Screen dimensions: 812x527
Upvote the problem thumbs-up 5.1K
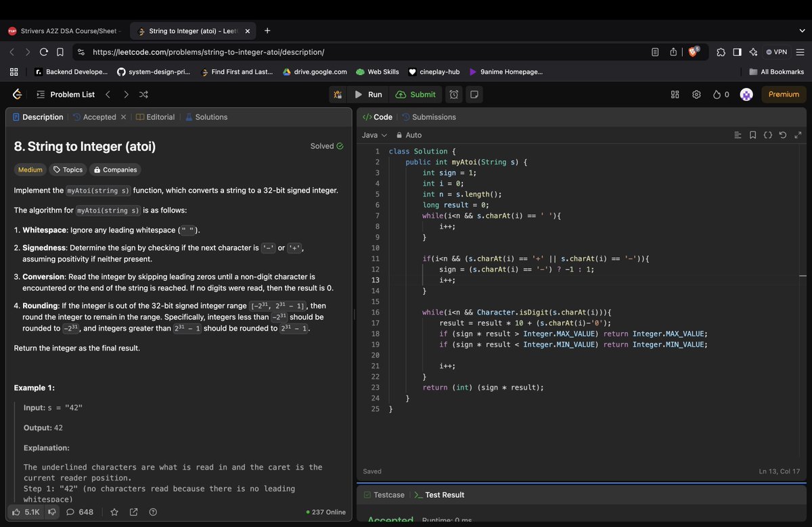(26, 512)
